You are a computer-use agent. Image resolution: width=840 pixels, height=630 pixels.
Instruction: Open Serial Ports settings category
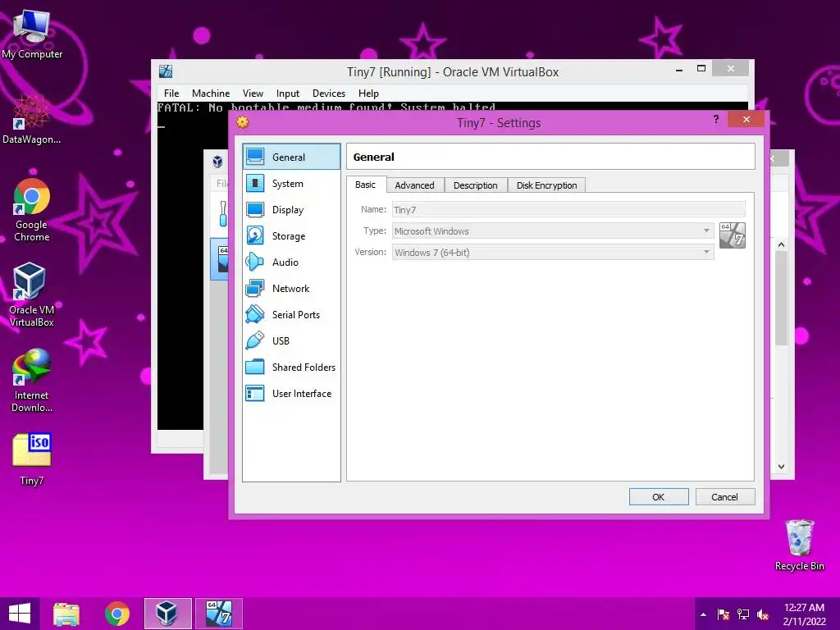291,314
